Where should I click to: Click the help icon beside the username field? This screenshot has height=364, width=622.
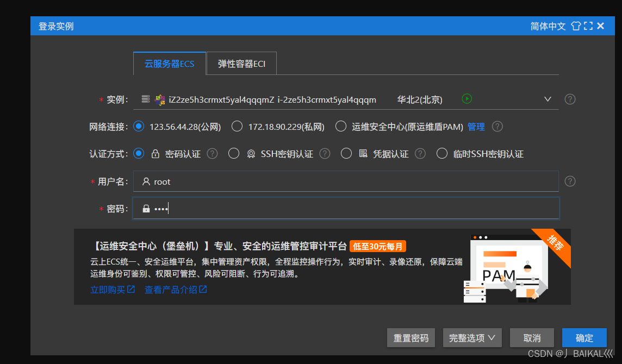[x=570, y=181]
